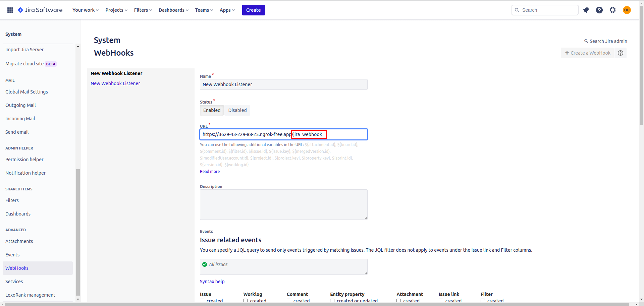644x306 pixels.
Task: Check the Worklog created checkbox
Action: [246, 301]
